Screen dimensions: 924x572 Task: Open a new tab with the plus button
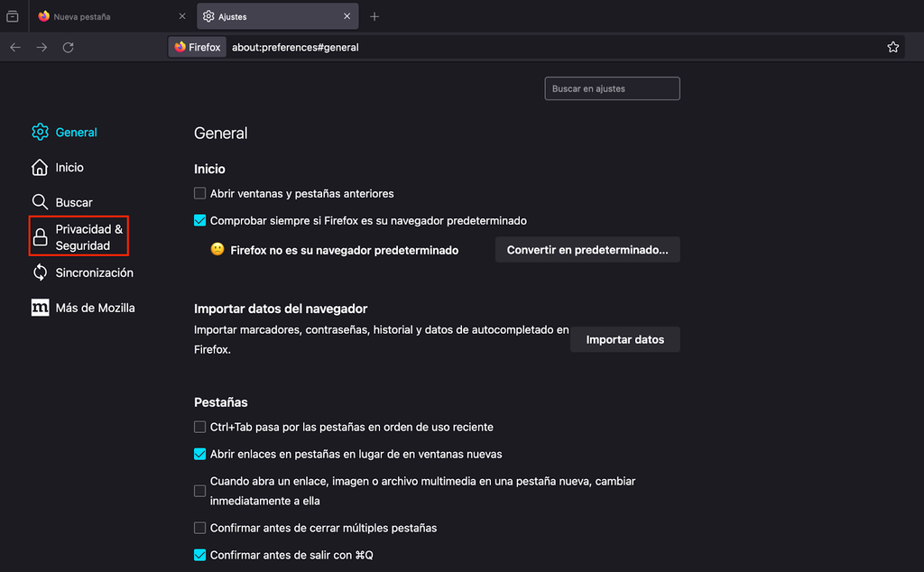point(374,15)
